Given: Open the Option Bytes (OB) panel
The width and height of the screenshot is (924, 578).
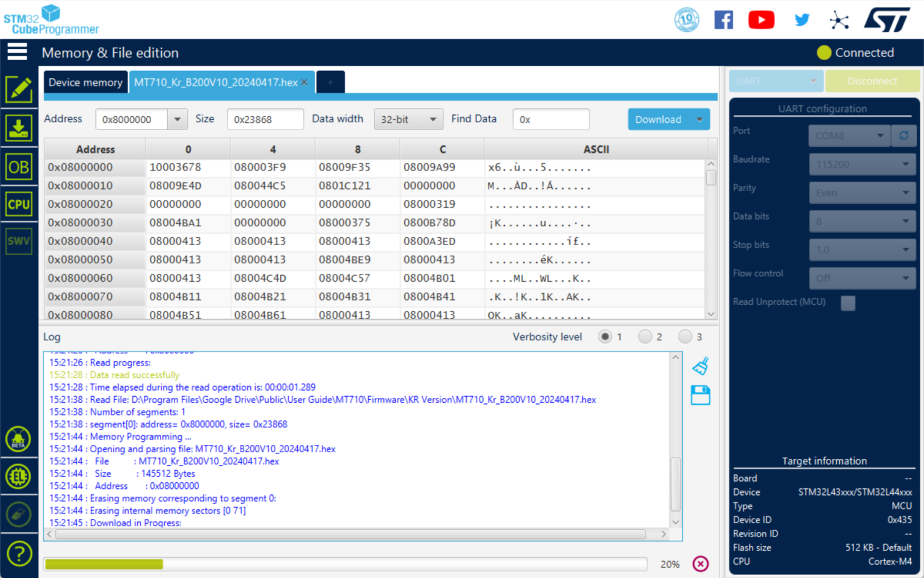Looking at the screenshot, I should [x=19, y=167].
